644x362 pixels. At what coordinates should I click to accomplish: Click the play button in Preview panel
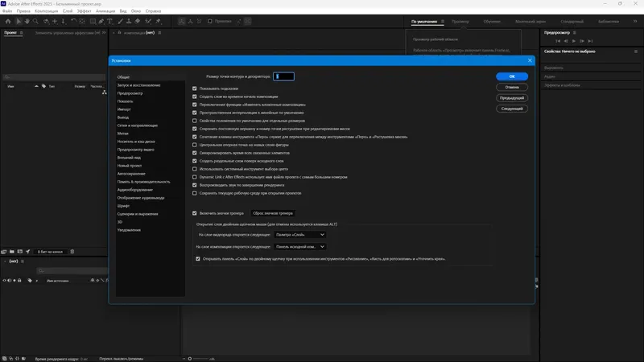click(574, 41)
